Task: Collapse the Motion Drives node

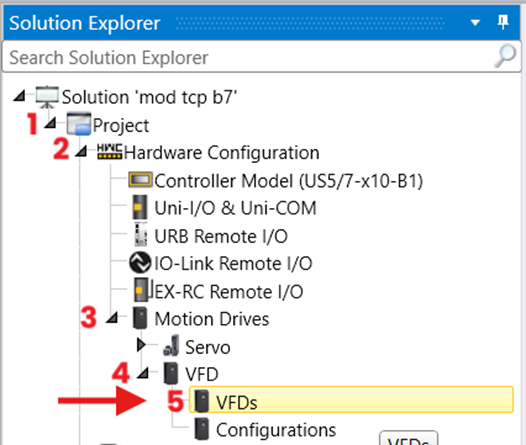Action: point(112,318)
